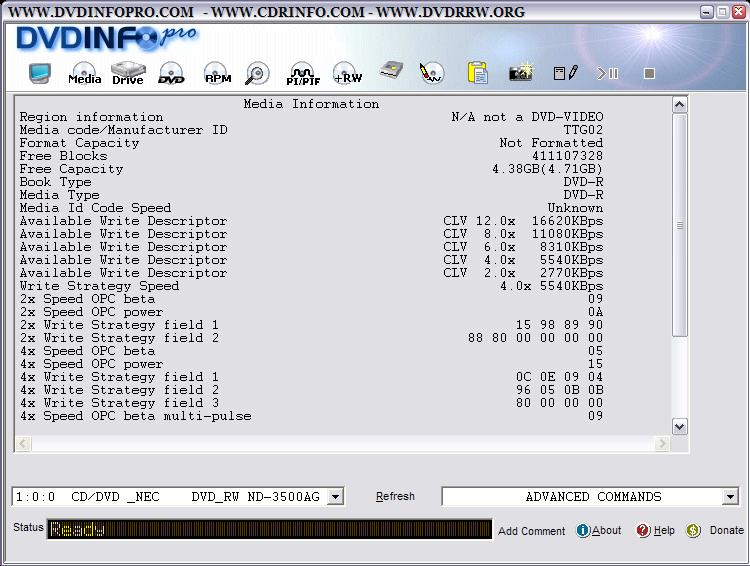Click 'CLV 12.0x 16620KBps' descriptor value
750x566 pixels.
tap(523, 221)
